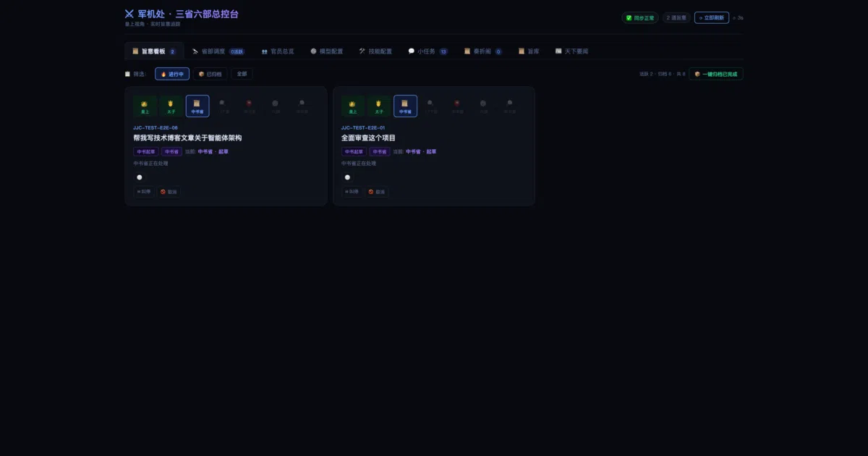
Task: Click 一键归档已完成 archive button
Action: coord(715,74)
